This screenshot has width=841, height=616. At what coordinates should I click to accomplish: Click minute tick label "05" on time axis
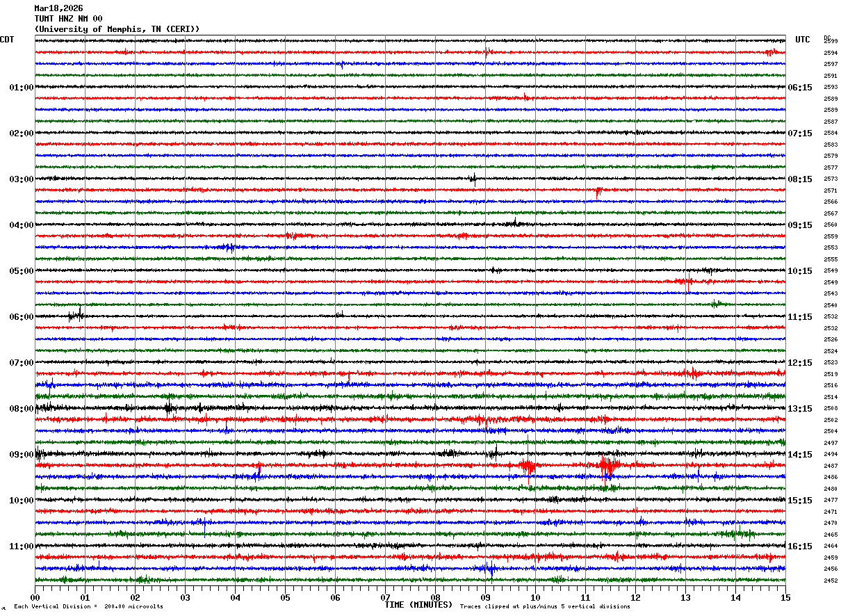[x=285, y=597]
